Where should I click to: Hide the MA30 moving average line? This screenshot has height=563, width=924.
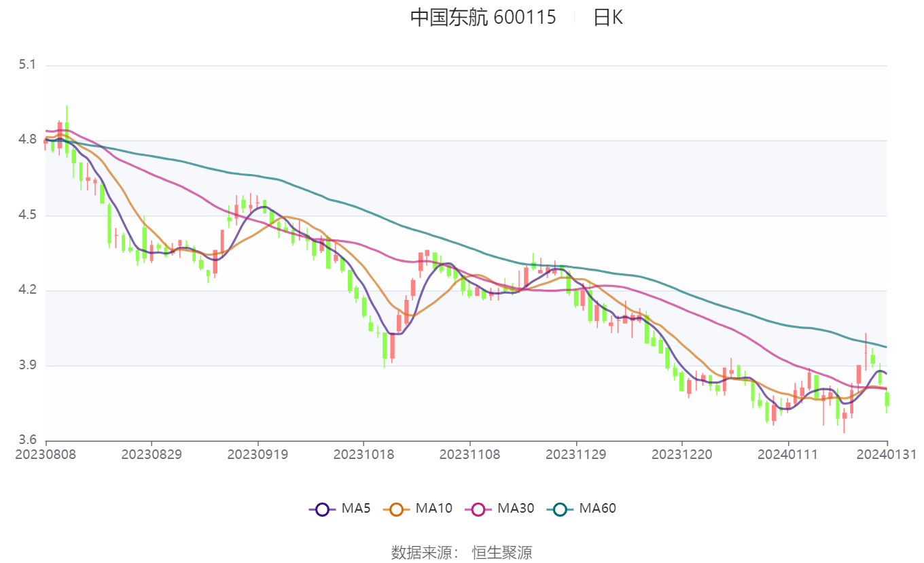(x=499, y=508)
